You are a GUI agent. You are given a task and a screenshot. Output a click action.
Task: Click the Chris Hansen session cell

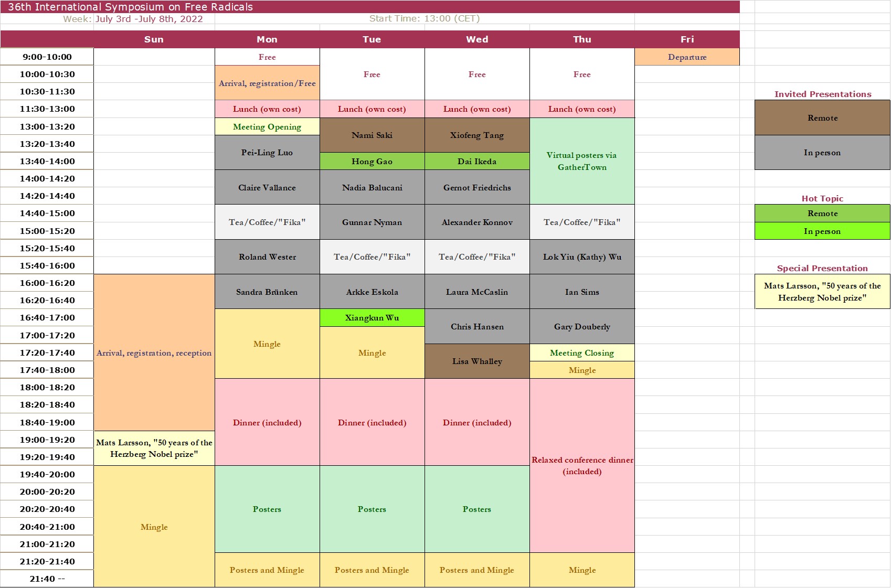[x=477, y=326]
